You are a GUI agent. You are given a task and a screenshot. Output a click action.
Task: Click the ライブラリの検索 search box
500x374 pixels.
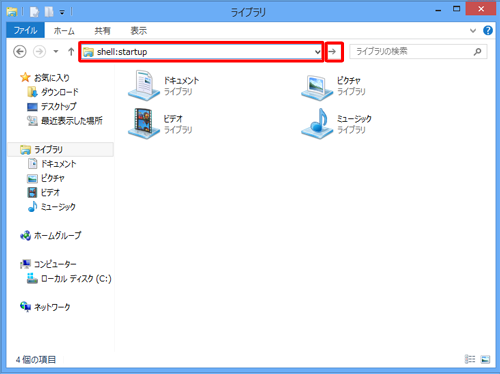point(418,52)
